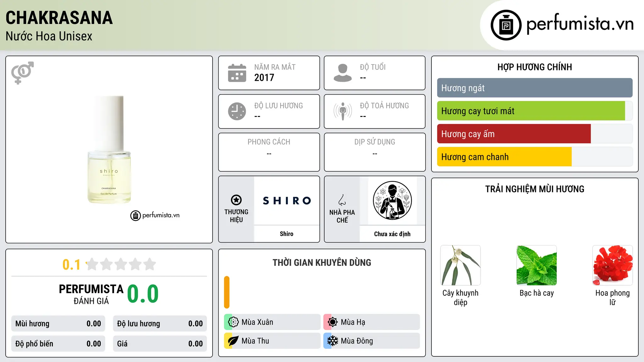Select the Mùa Hạ season button

click(x=372, y=322)
